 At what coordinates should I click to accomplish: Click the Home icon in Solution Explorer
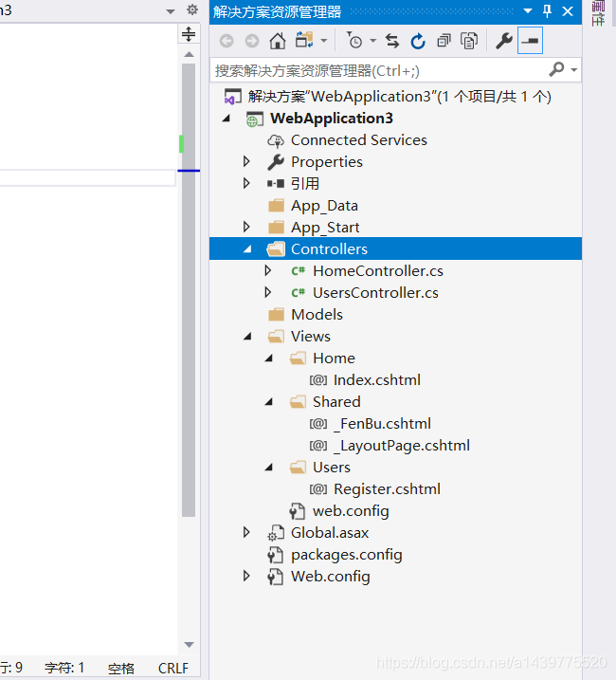click(x=278, y=41)
